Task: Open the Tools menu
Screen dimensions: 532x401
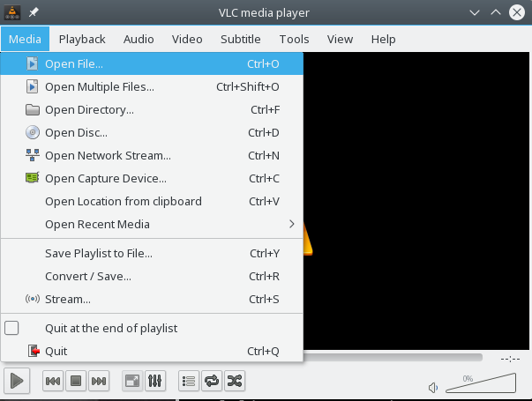Action: coord(294,39)
